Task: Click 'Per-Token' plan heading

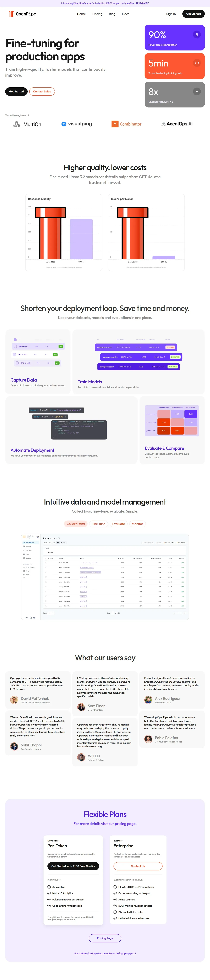Action: 57,846
